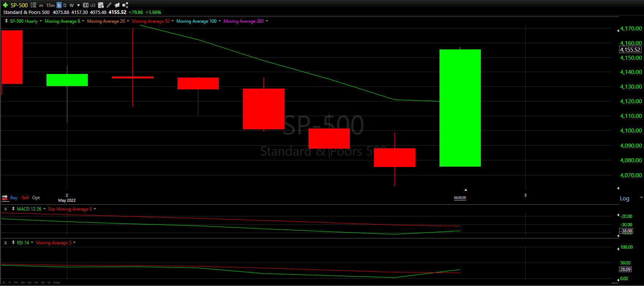
Task: Open the Moving Average 50 dropdown
Action: pyautogui.click(x=173, y=21)
